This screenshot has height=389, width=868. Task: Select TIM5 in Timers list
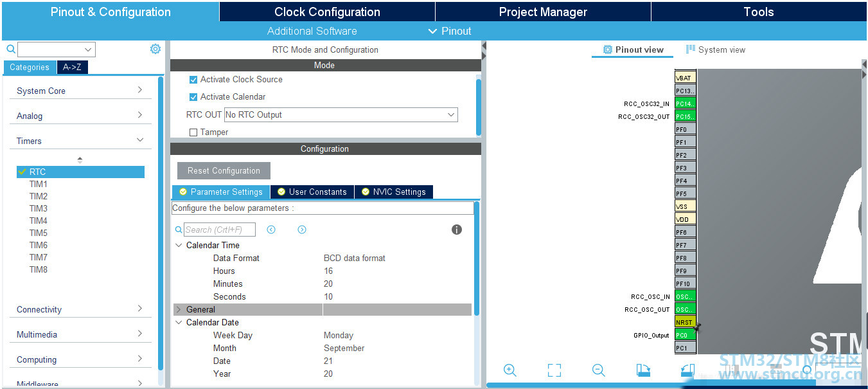(39, 233)
